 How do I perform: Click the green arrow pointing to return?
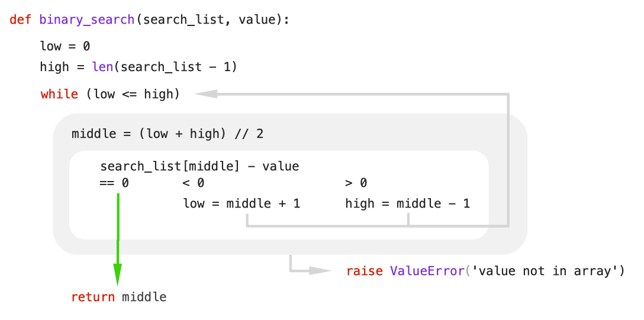point(118,239)
